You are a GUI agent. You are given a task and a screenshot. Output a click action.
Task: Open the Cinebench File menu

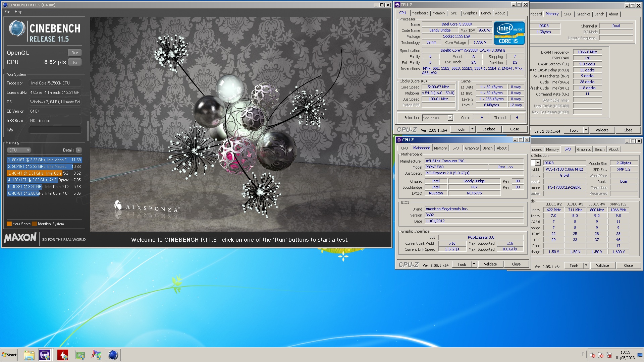tap(7, 12)
